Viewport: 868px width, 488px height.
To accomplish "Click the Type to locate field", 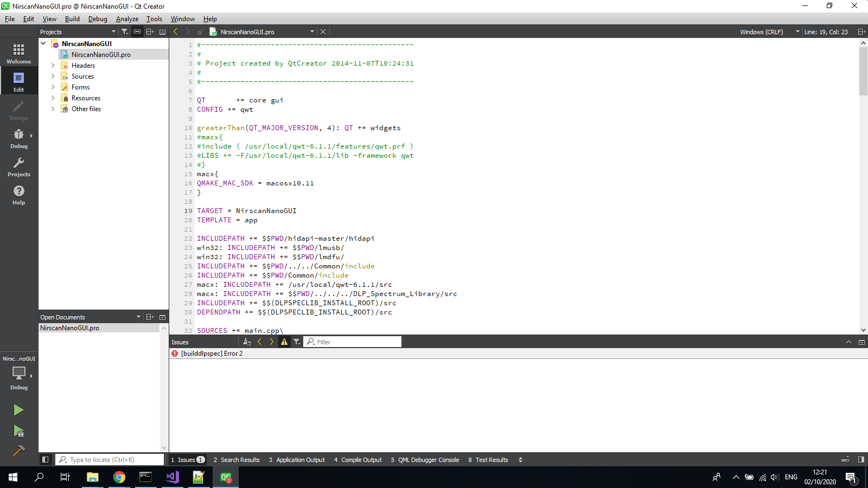I will coord(110,459).
